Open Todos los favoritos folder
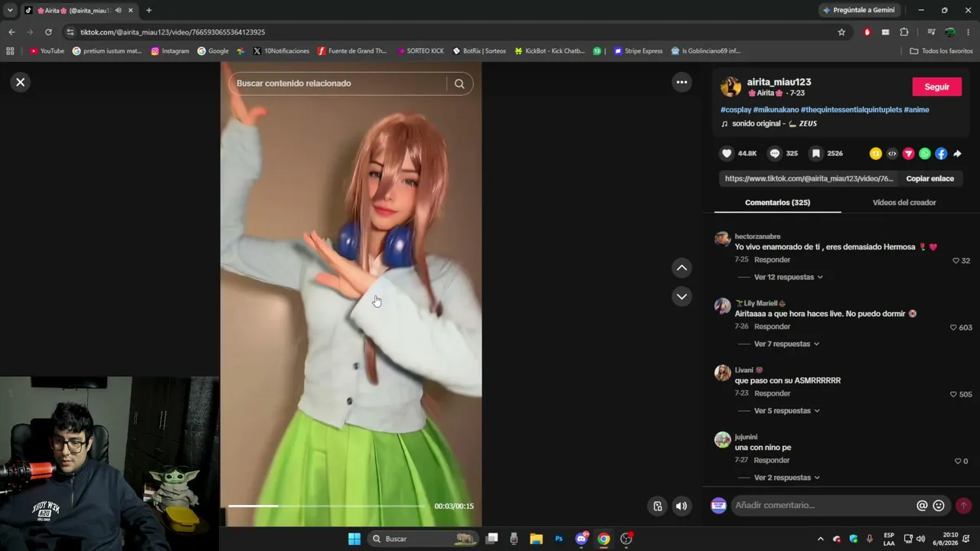This screenshot has height=551, width=980. [941, 51]
